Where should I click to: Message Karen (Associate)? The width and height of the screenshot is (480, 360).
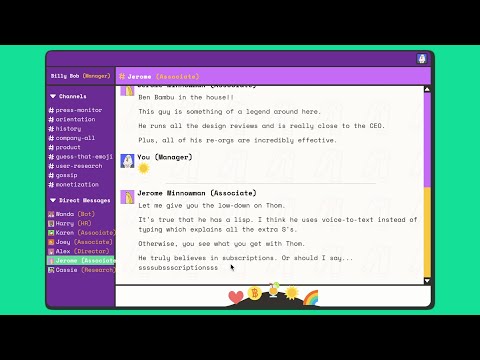click(81, 233)
